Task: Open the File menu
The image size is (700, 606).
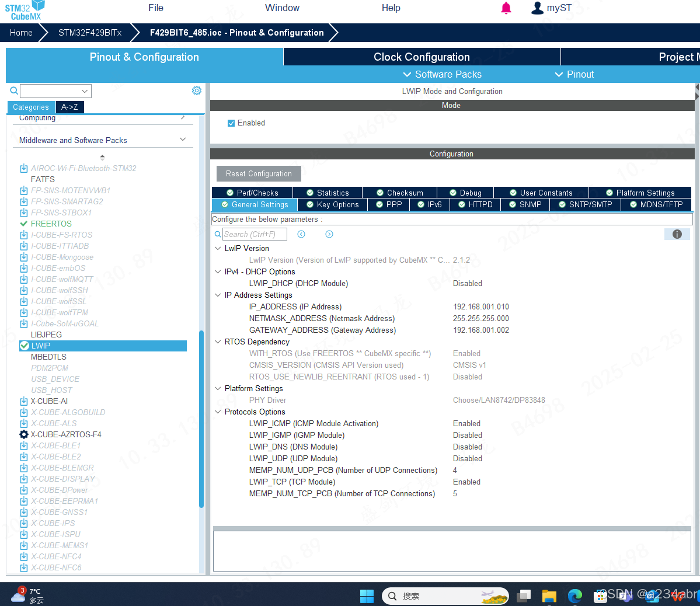Action: pyautogui.click(x=156, y=8)
